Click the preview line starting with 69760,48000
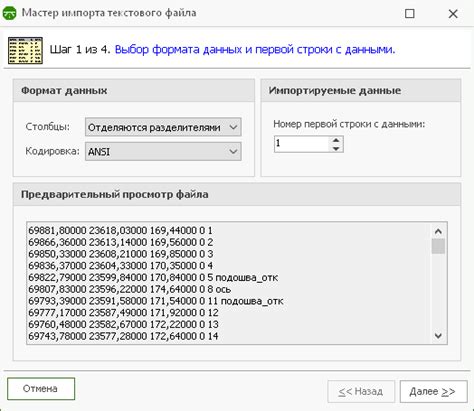 tap(123, 324)
